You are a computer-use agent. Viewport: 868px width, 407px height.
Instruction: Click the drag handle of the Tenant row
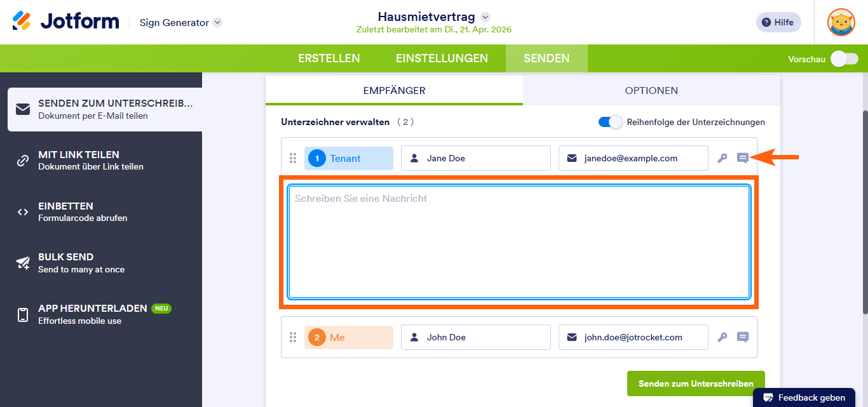point(293,157)
